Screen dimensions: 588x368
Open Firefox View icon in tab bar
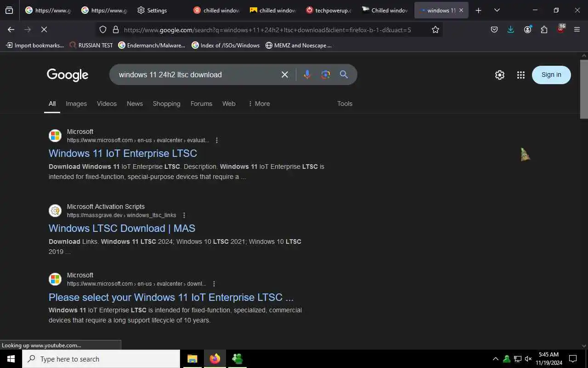click(x=9, y=10)
